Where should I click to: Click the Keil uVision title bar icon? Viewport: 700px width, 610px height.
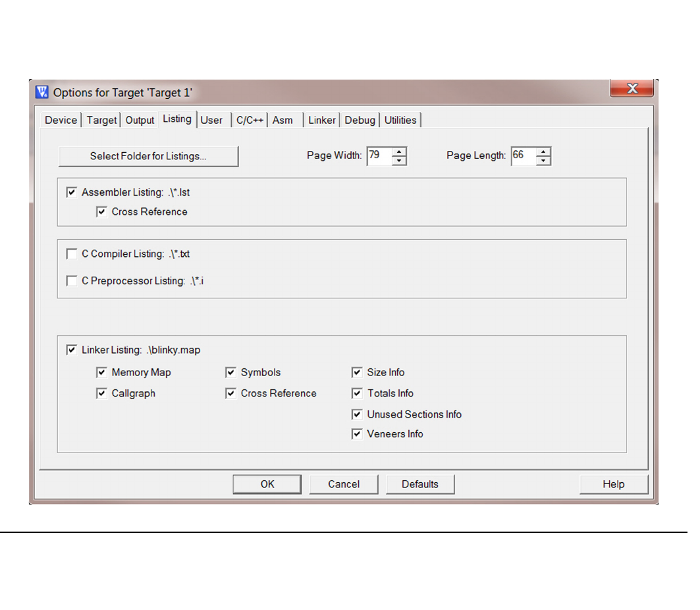click(42, 92)
